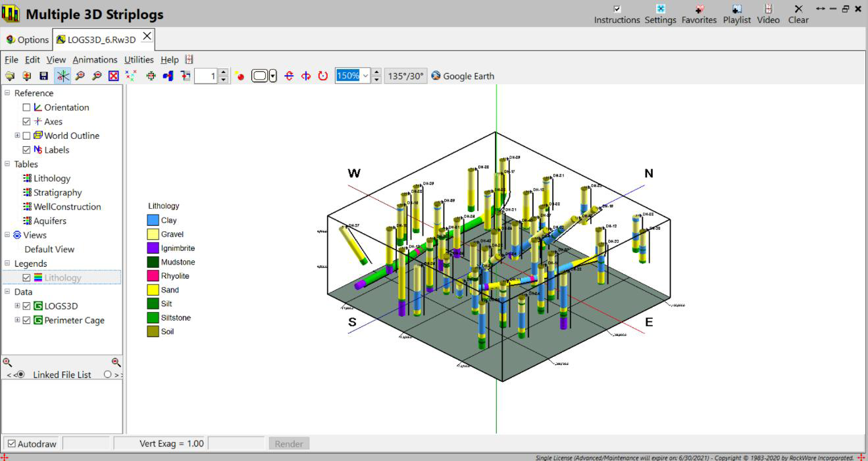
Task: Click the zoom out magnifier toolbar icon
Action: point(97,76)
